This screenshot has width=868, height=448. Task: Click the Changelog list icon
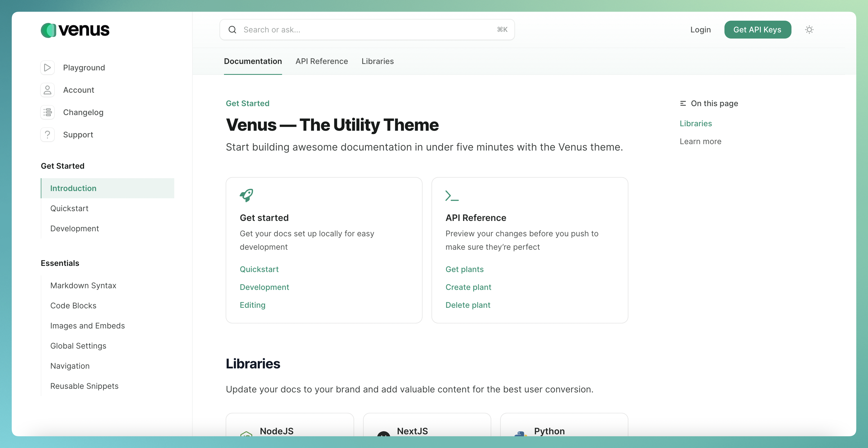point(47,112)
